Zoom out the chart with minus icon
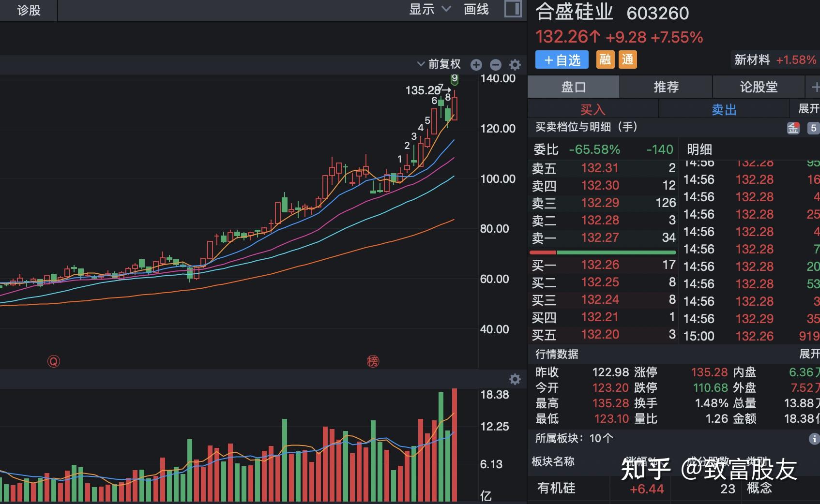 [496, 64]
